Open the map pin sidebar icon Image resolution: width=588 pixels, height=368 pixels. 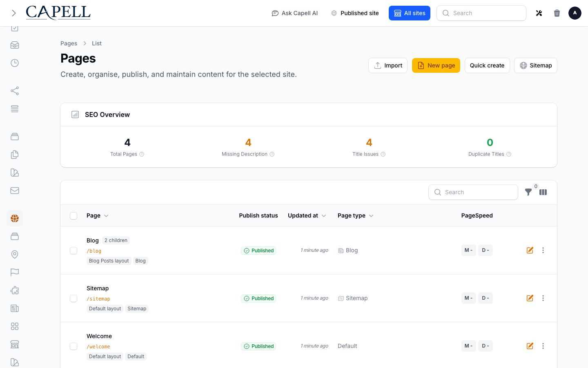15,254
